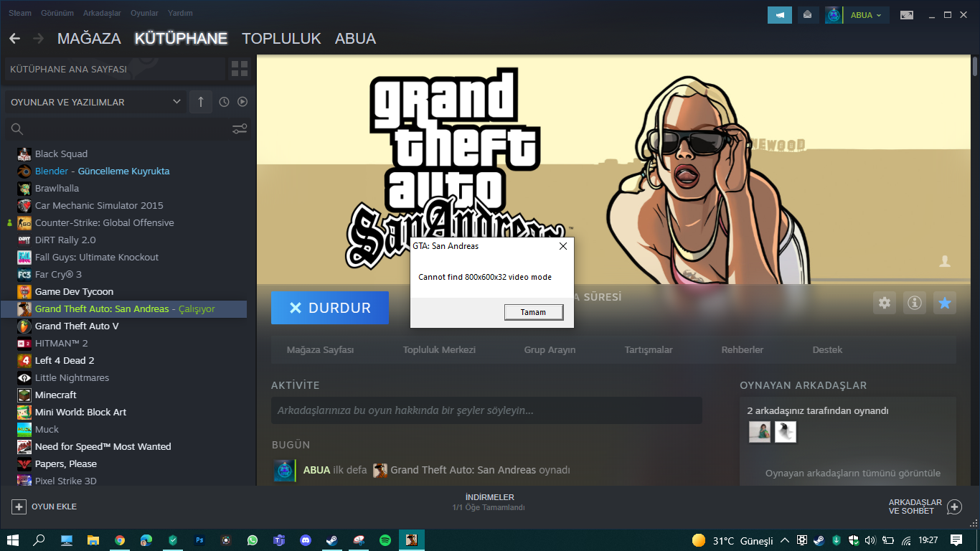Click the volume speaker tray icon
980x551 pixels.
click(870, 540)
